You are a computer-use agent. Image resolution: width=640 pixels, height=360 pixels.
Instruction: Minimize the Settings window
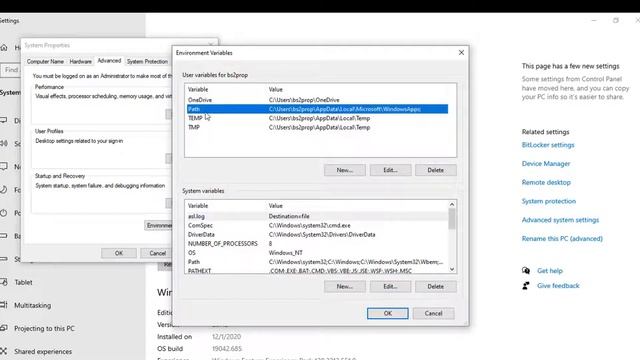[594, 20]
